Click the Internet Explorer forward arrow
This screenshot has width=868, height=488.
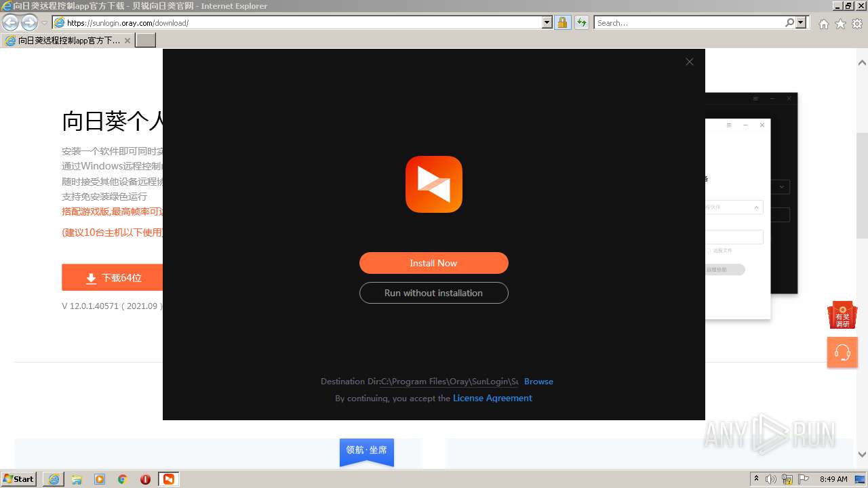point(29,23)
